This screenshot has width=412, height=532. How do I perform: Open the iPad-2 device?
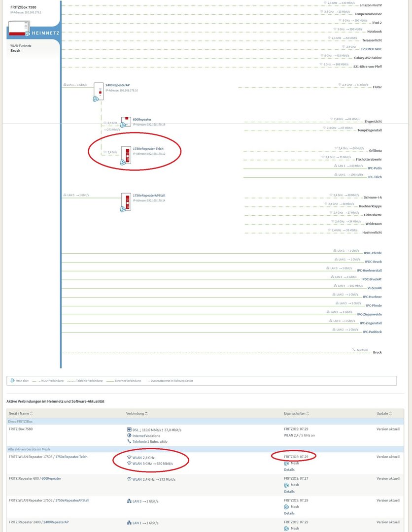click(377, 23)
